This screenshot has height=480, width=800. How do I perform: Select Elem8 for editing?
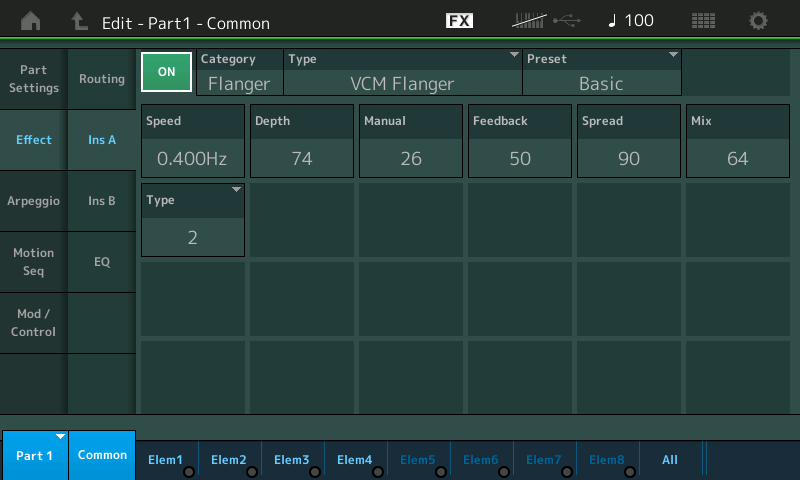pyautogui.click(x=608, y=460)
